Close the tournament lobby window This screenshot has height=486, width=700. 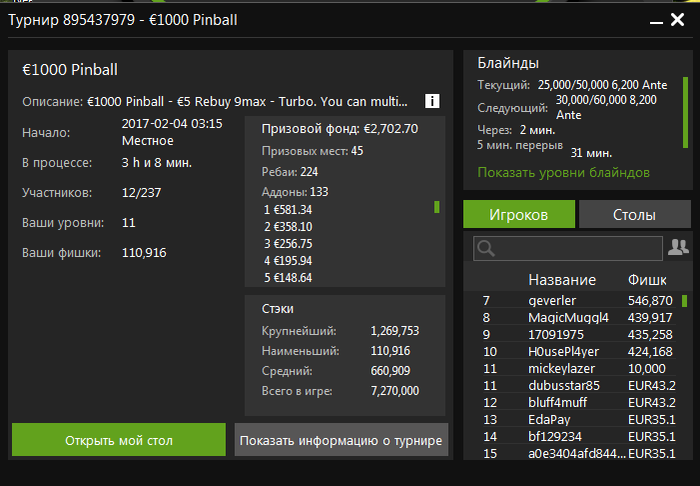tap(677, 20)
